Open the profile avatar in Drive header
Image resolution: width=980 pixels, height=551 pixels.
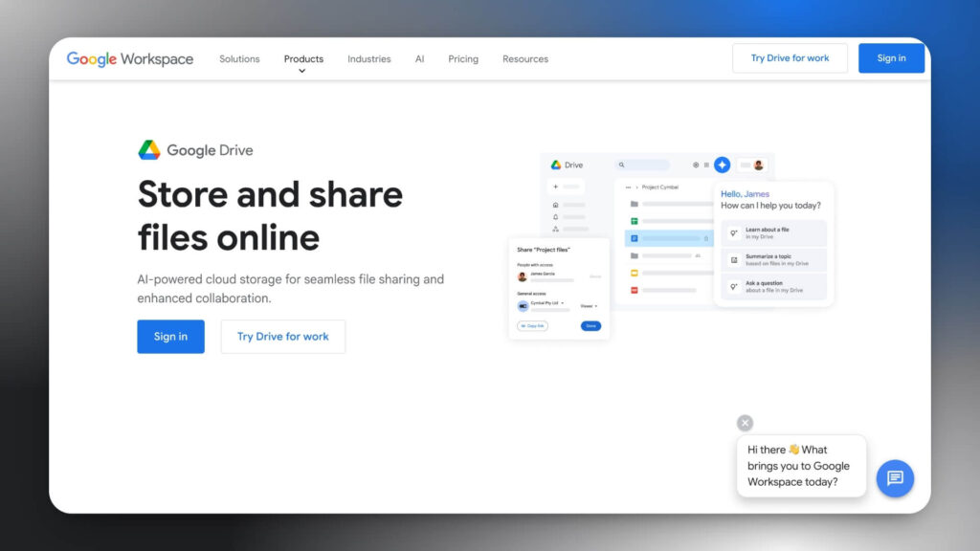(758, 165)
